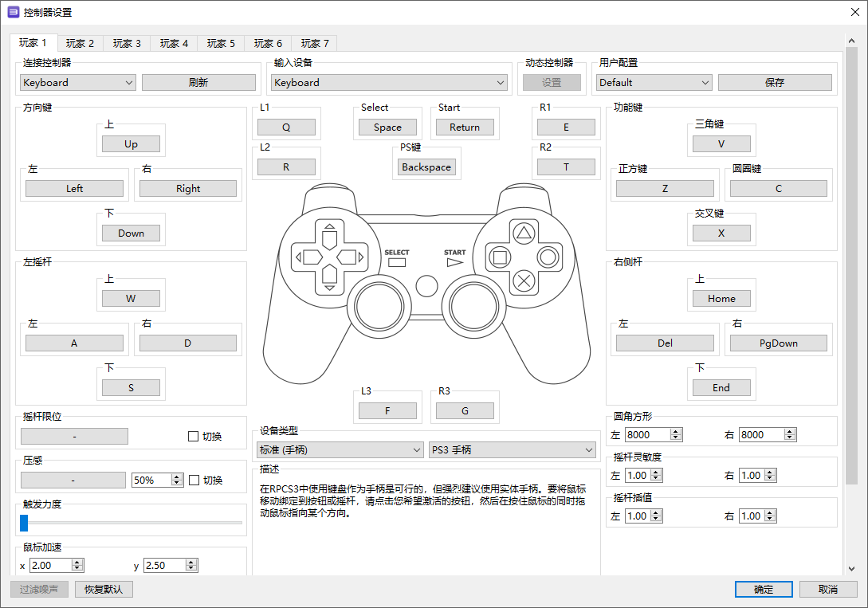This screenshot has width=868, height=608.
Task: Click the cross button on controller image
Action: click(x=524, y=281)
